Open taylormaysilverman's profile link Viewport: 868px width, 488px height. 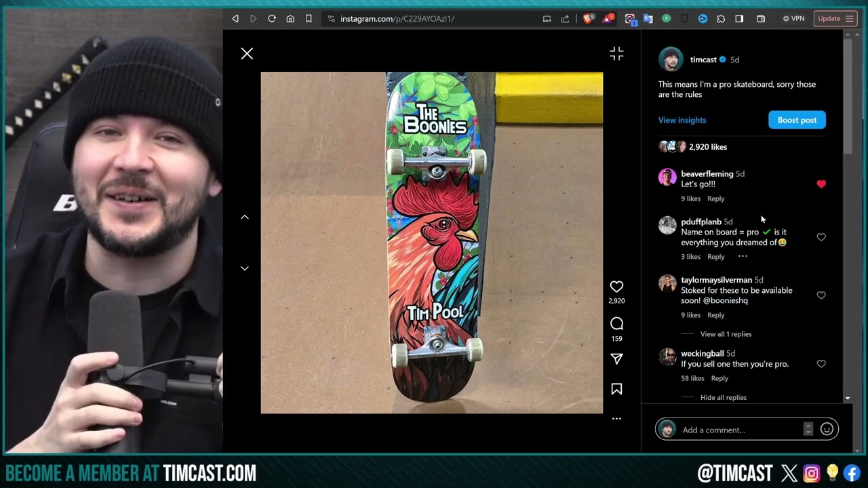coord(716,280)
